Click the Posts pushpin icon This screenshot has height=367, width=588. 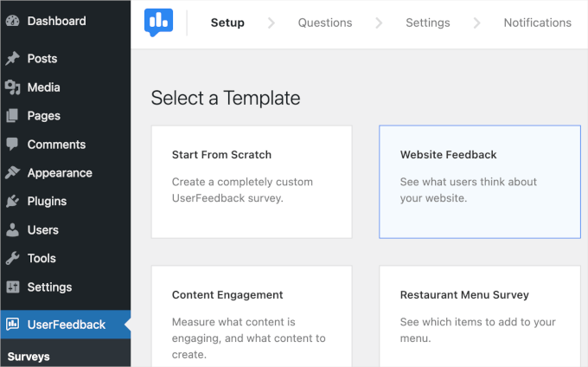pos(12,59)
